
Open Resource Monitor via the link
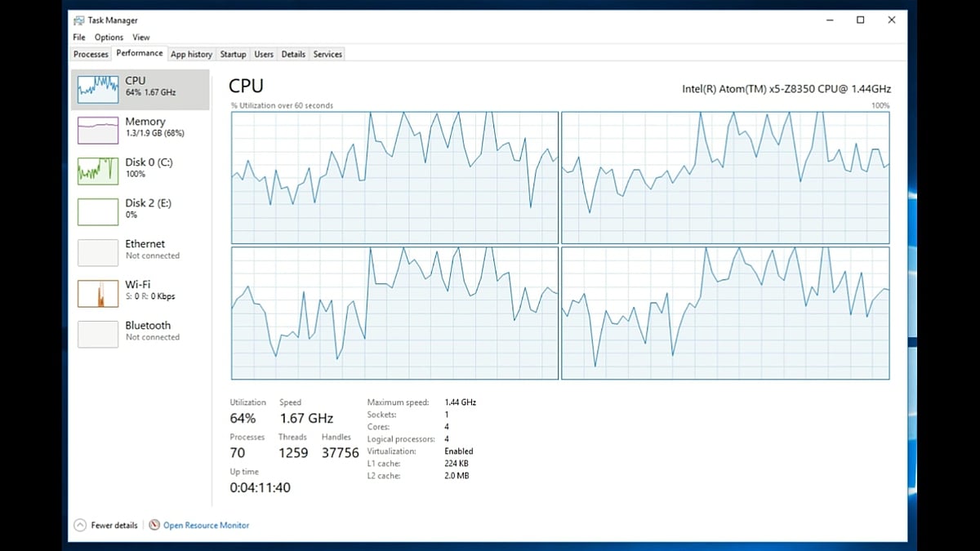pos(205,525)
